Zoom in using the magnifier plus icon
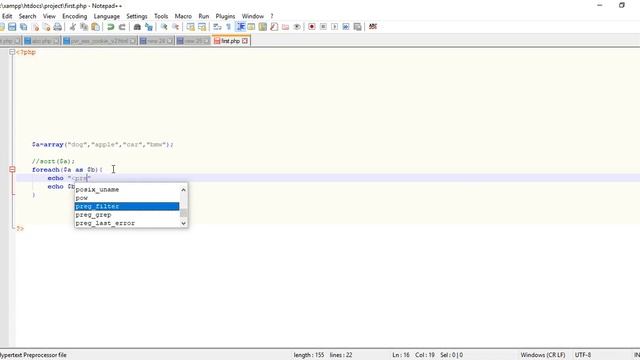This screenshot has height=360, width=640. click(164, 27)
